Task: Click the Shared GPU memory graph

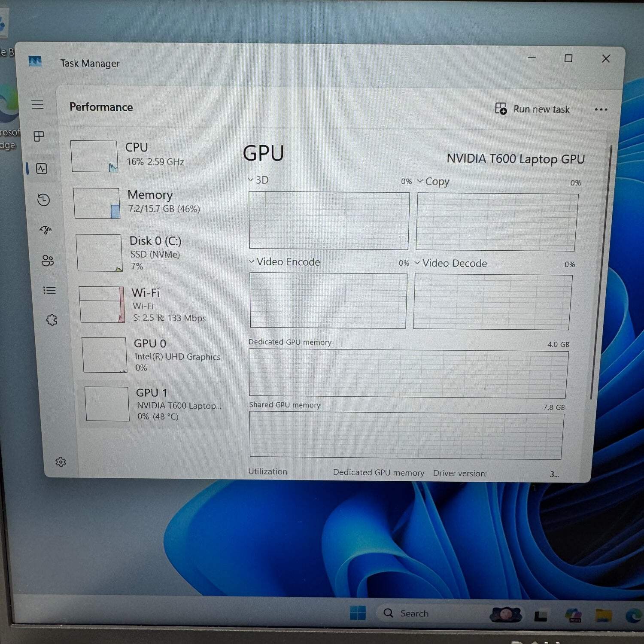Action: pos(406,435)
